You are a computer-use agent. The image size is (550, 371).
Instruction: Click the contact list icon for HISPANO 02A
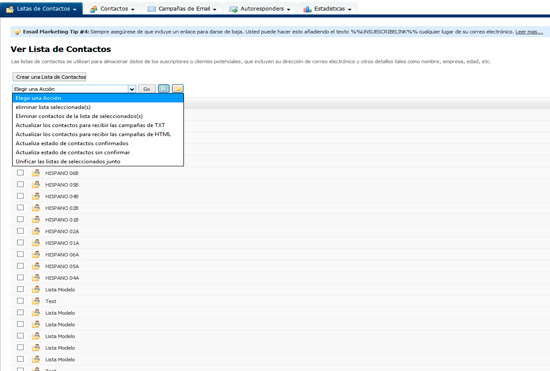36,231
